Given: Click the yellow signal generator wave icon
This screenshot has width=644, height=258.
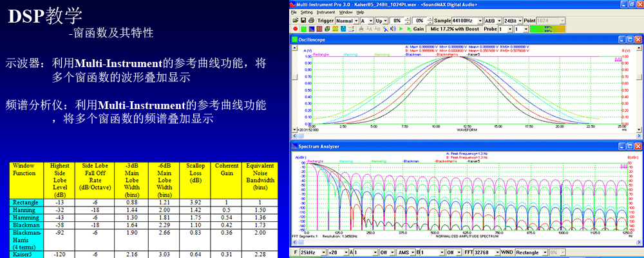Looking at the screenshot, I should (335, 29).
